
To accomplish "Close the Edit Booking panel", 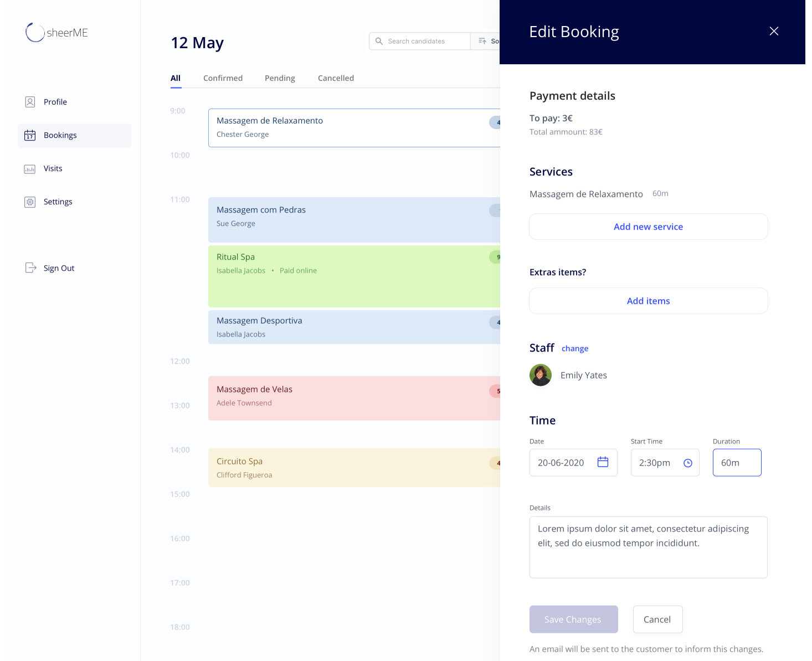I will 774,31.
